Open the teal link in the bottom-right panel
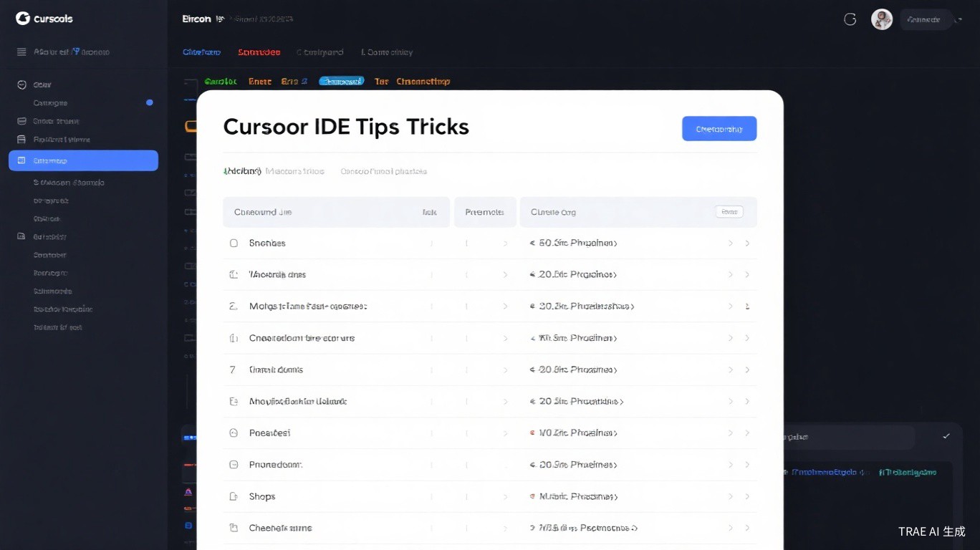 [x=908, y=473]
